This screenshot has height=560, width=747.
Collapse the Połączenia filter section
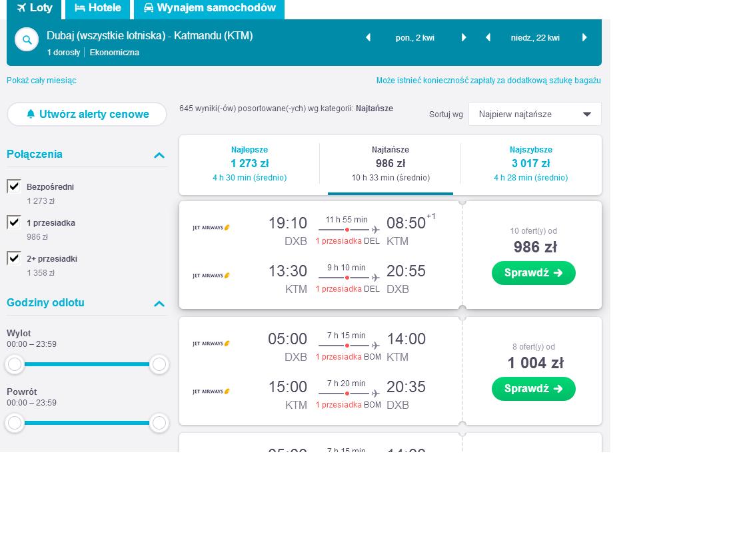159,155
